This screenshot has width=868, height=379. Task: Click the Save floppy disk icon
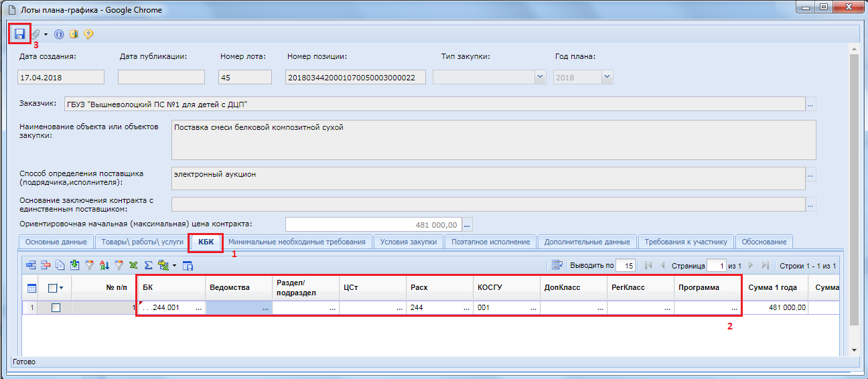[x=19, y=34]
